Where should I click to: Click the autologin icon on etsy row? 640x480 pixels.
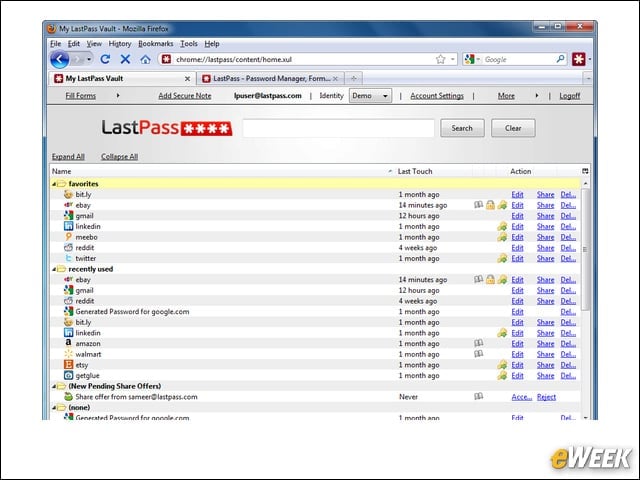pos(502,365)
